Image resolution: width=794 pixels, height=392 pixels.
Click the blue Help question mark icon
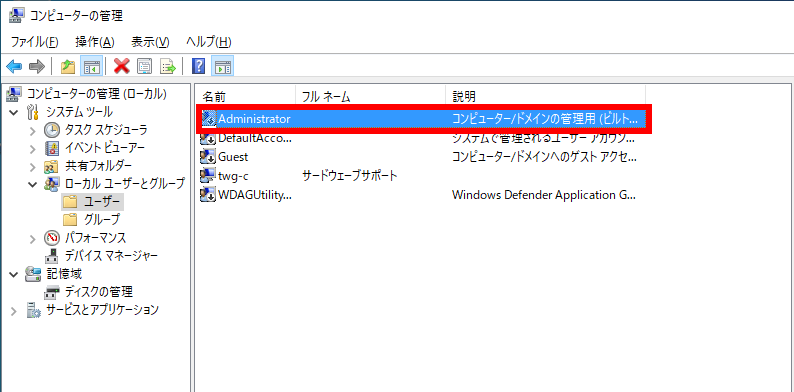point(199,66)
